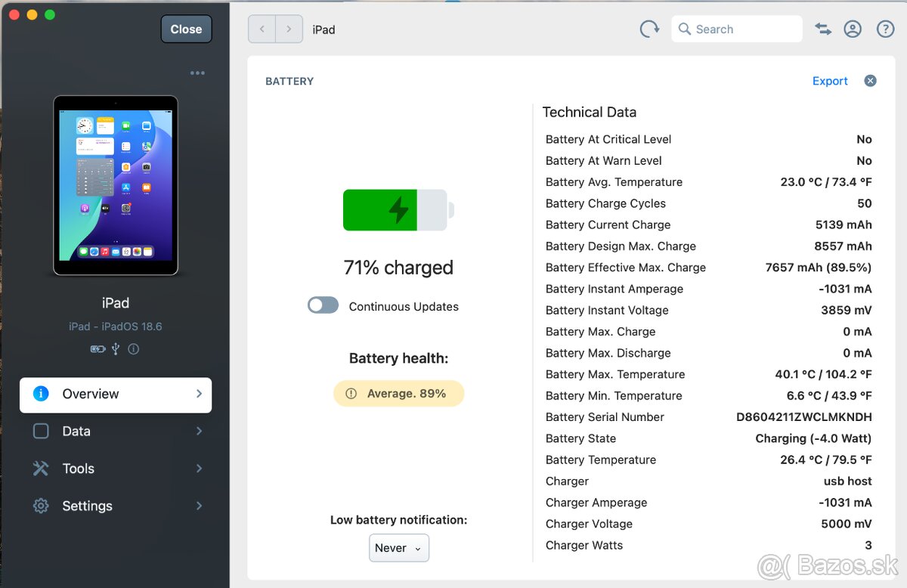Click the Export link
Screen dimensions: 907x588
pos(830,81)
